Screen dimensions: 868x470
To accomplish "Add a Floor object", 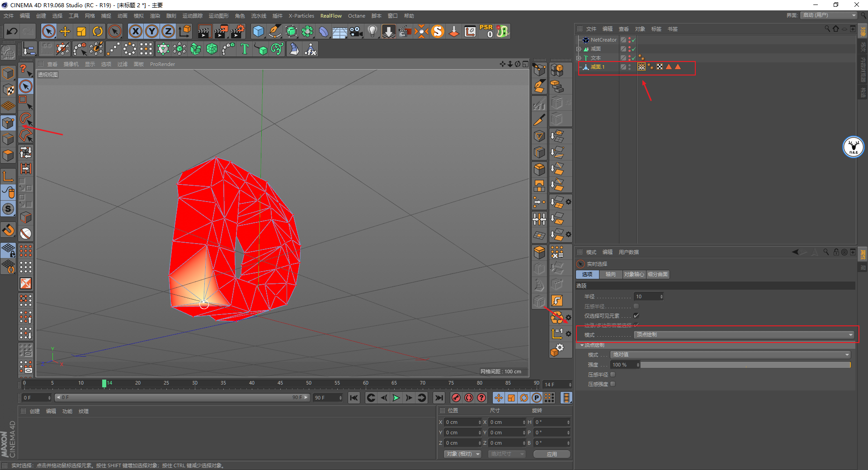I will pos(340,31).
